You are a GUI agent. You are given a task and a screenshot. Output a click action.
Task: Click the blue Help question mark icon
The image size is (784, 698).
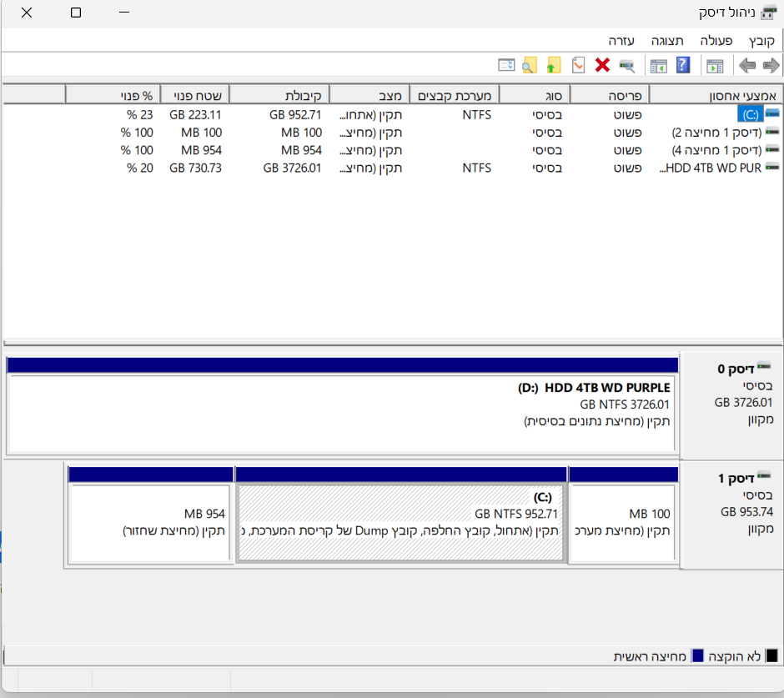[682, 65]
